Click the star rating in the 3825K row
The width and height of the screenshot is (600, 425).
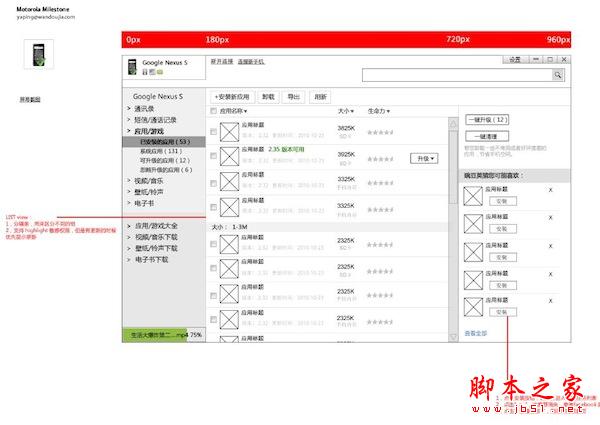[380, 132]
